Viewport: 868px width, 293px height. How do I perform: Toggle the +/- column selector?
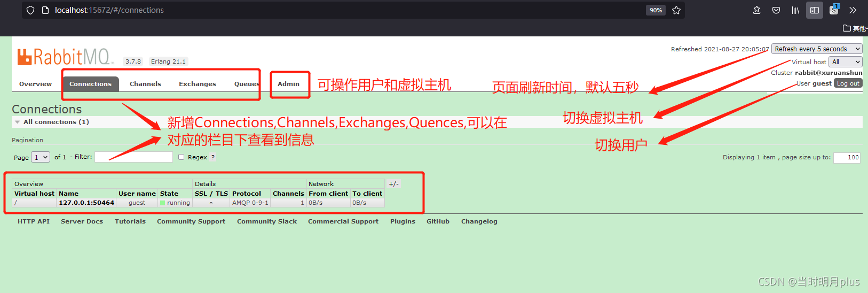coord(394,184)
